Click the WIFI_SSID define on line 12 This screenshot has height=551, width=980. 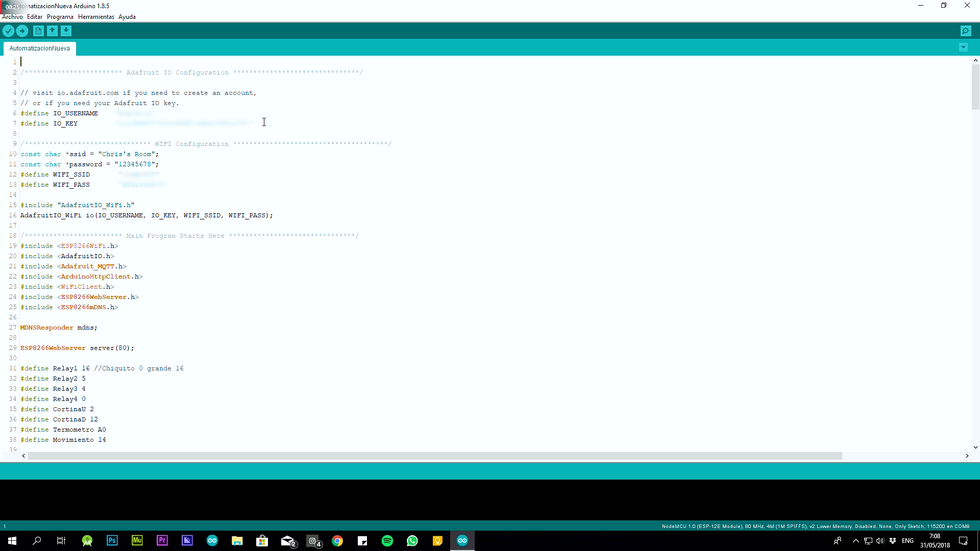(55, 174)
